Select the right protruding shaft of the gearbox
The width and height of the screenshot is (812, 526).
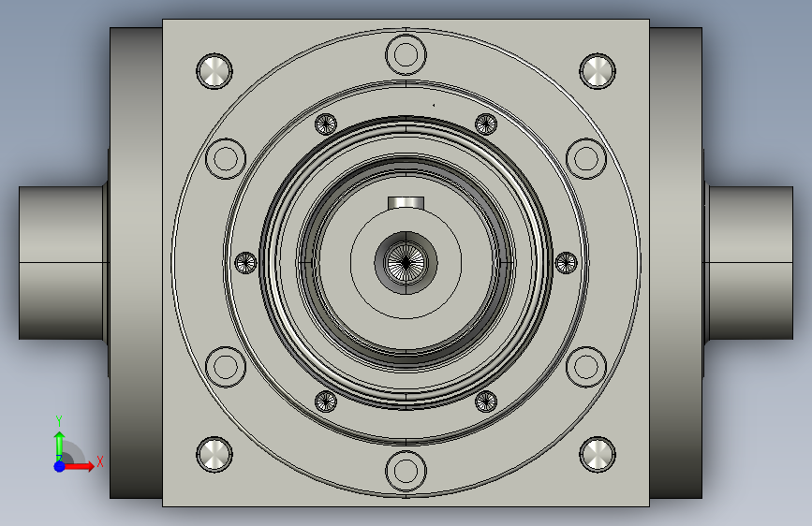(x=750, y=263)
